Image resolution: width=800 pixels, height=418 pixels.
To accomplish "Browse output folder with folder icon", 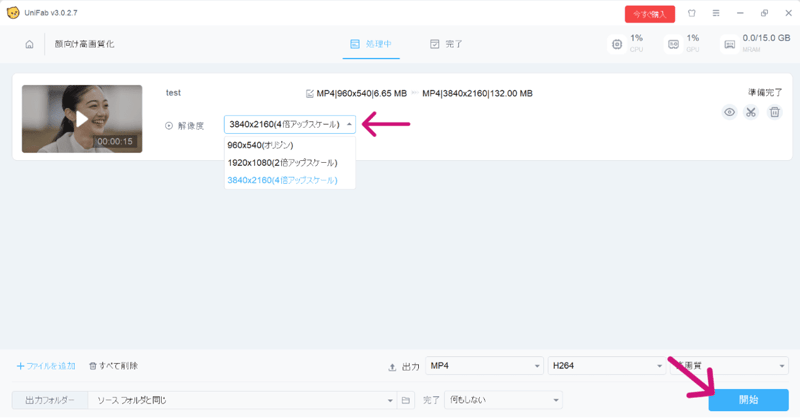I will coord(406,401).
